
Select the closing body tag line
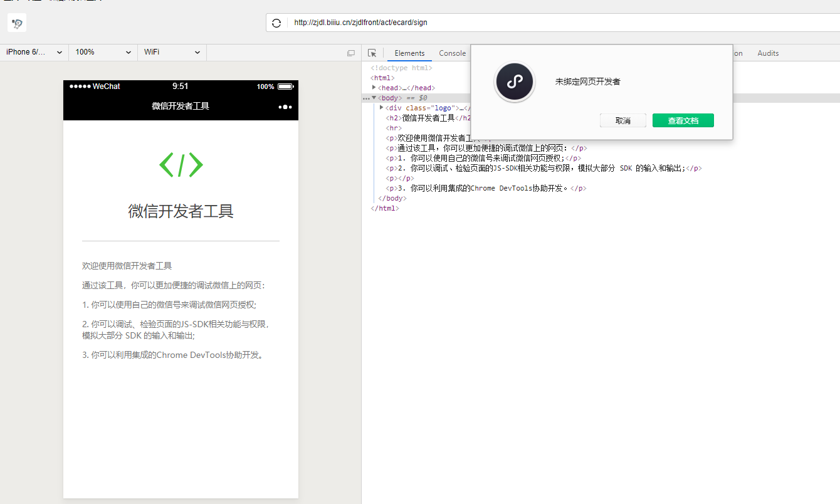[392, 198]
